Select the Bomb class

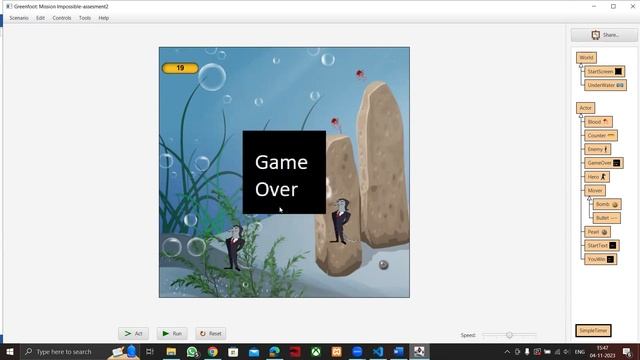[607, 204]
